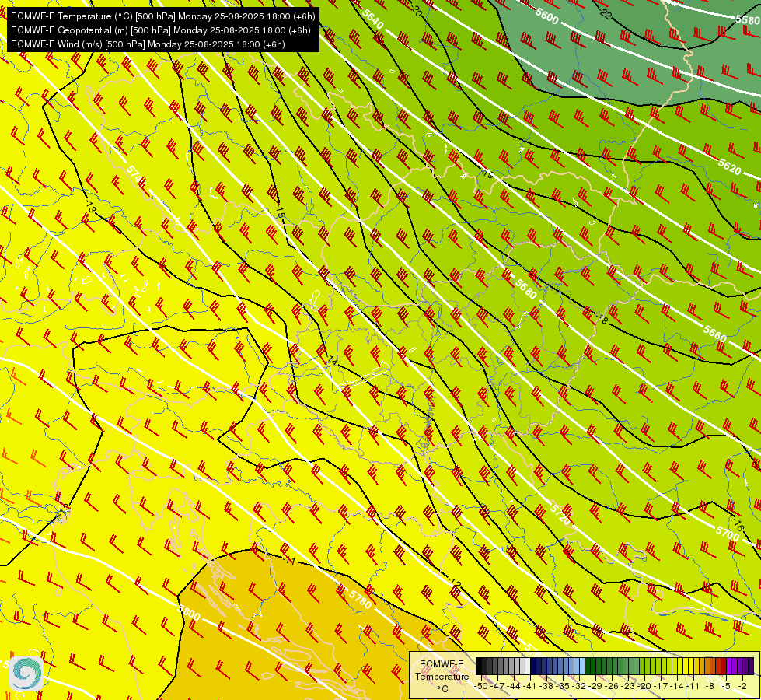Click the 5720 geopotential contour label
The height and width of the screenshot is (700, 761).
pos(560,514)
